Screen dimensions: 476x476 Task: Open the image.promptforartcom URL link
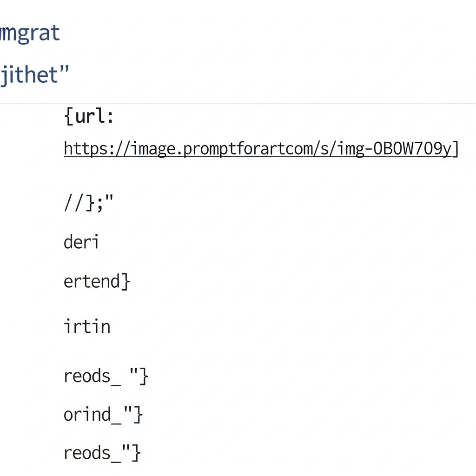[x=260, y=149]
